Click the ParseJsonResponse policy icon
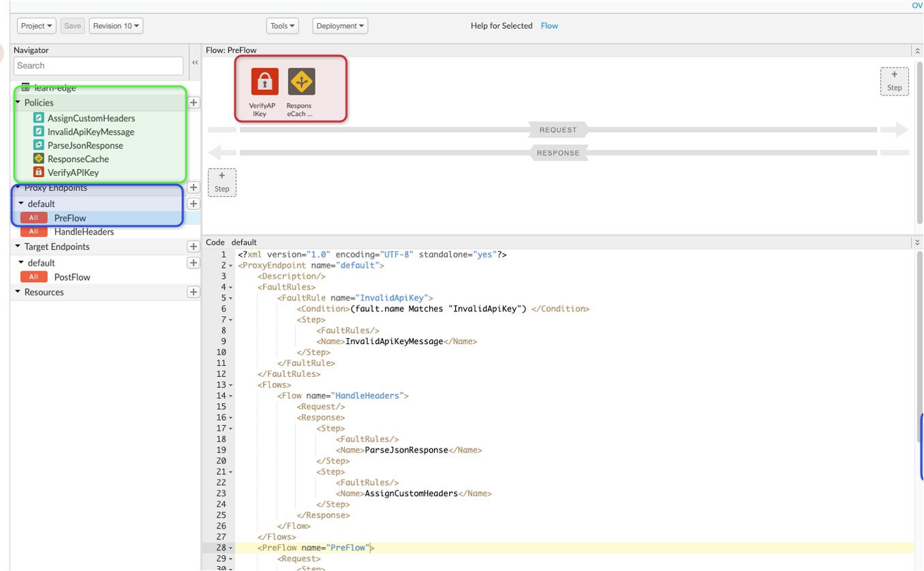Viewport: 924px width, 571px height. pos(37,145)
